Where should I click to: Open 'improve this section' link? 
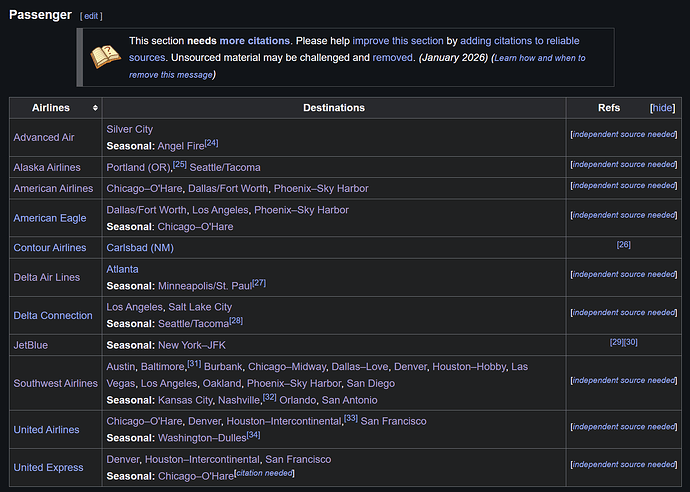(398, 41)
